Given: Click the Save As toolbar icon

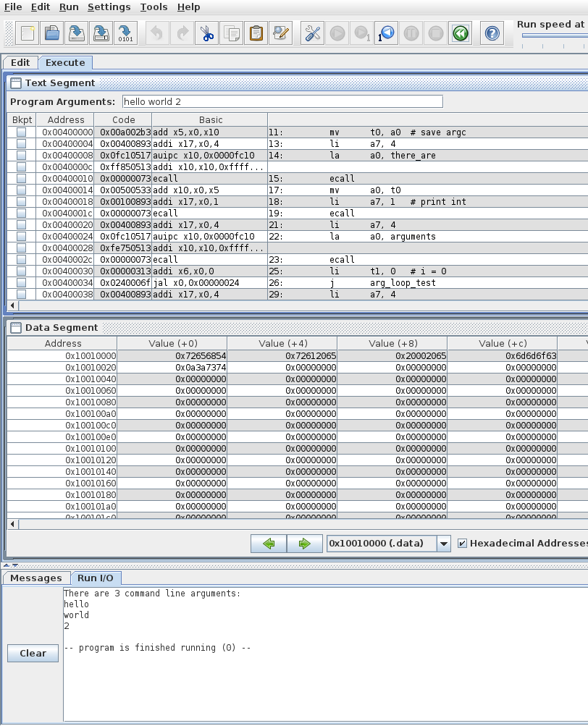Looking at the screenshot, I should pyautogui.click(x=101, y=33).
